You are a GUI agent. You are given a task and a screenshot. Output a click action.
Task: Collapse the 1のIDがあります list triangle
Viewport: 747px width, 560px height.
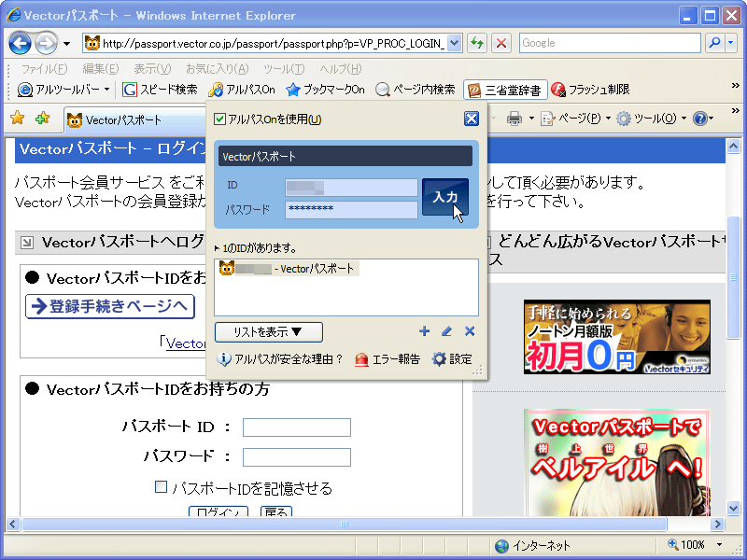tap(217, 248)
